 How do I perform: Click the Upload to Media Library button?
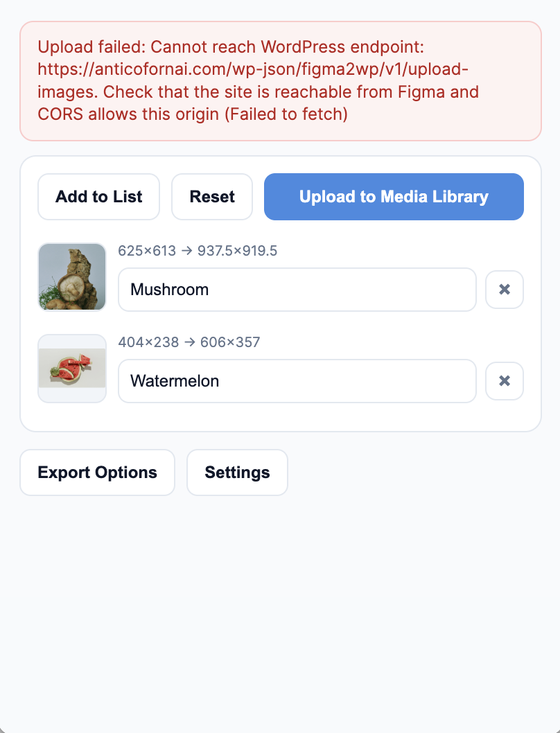(x=393, y=197)
